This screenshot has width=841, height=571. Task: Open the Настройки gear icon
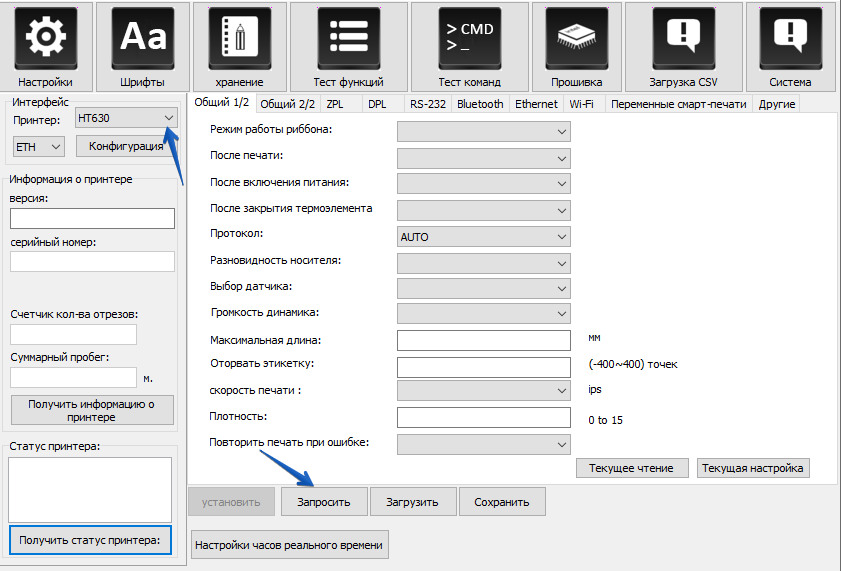(44, 38)
